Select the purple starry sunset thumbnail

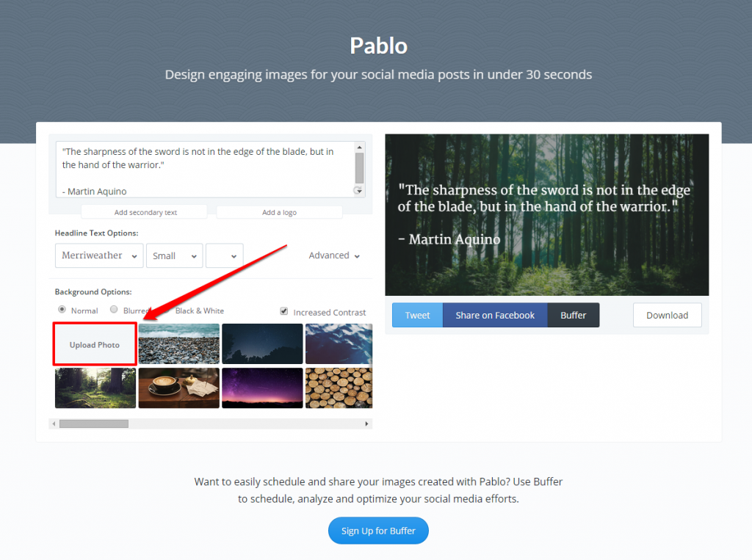[262, 388]
